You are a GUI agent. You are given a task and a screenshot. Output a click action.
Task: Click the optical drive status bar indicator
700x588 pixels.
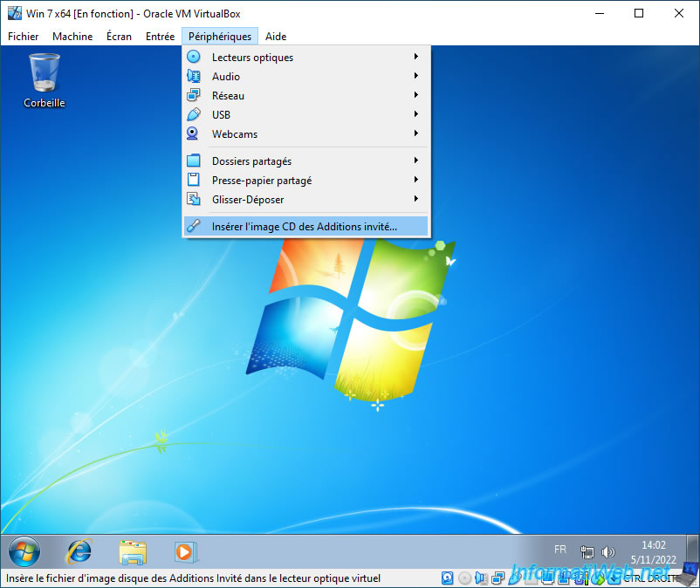click(464, 578)
